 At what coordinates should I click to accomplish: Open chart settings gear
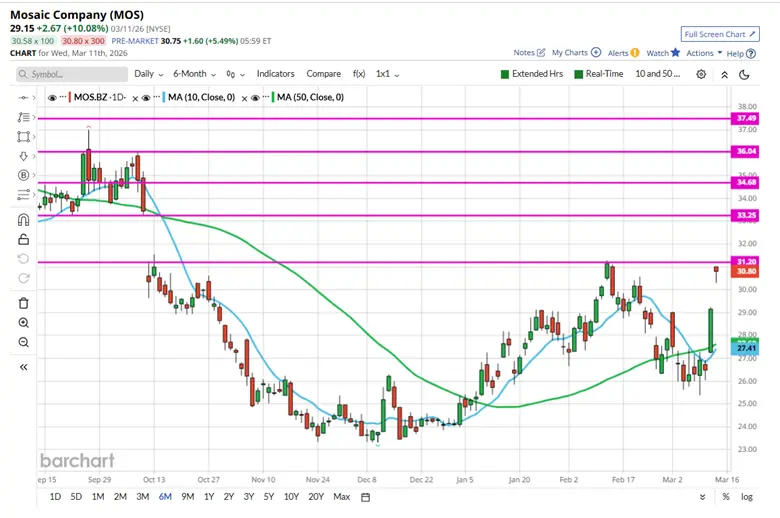[x=701, y=74]
